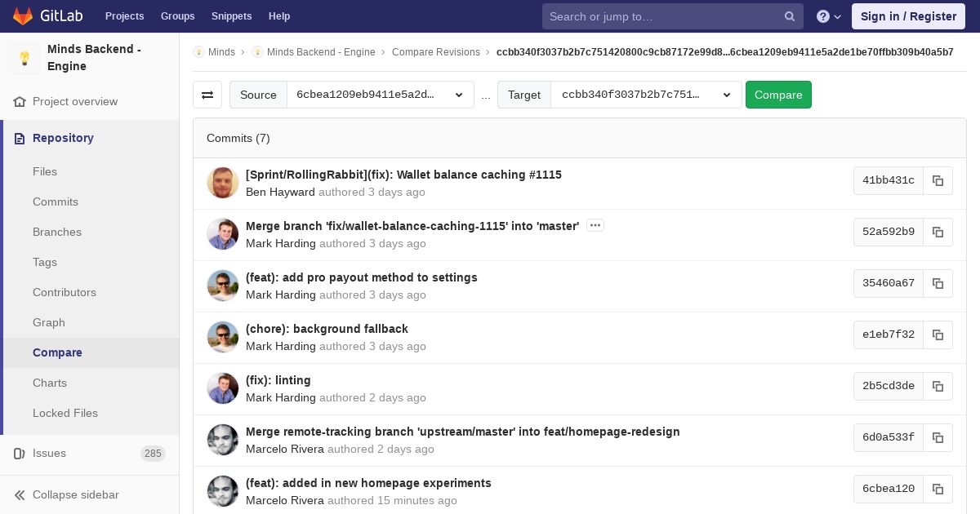Image resolution: width=980 pixels, height=514 pixels.
Task: Copy commit SHA 35460a67
Action: (938, 283)
